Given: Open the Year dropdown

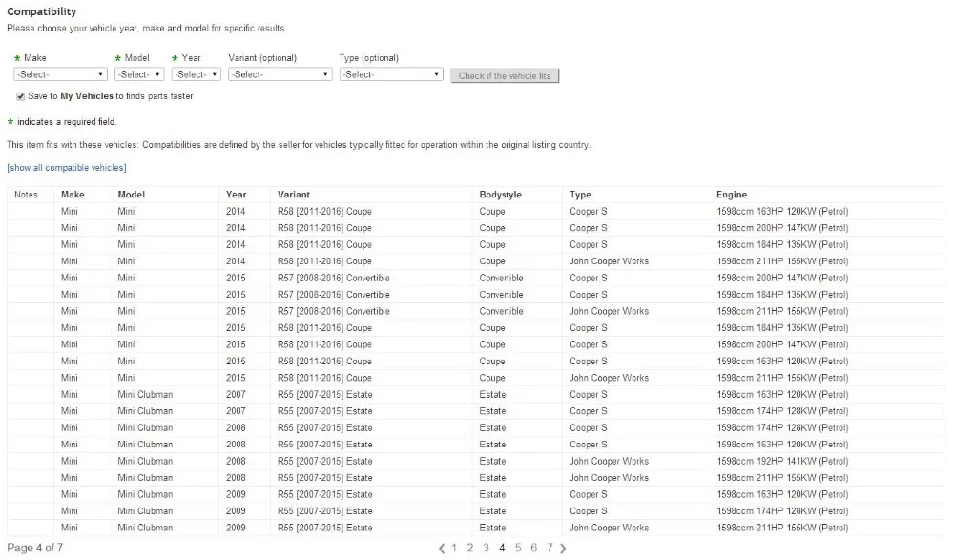Looking at the screenshot, I should [x=196, y=74].
